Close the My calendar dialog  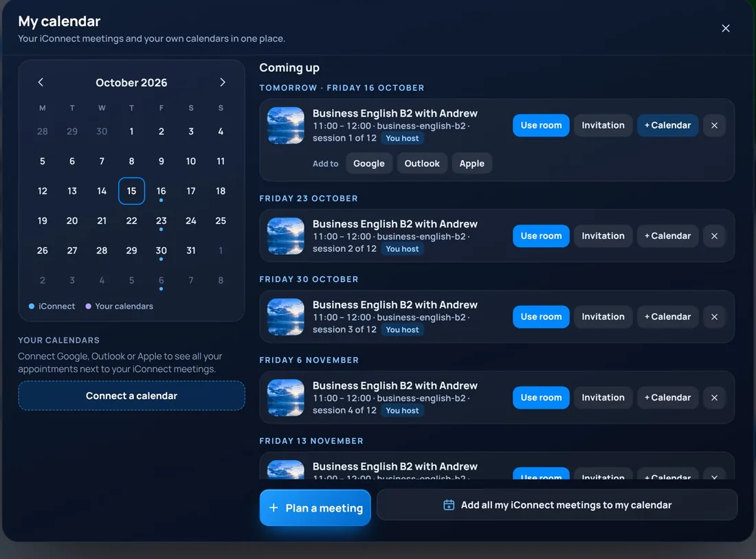pyautogui.click(x=726, y=28)
